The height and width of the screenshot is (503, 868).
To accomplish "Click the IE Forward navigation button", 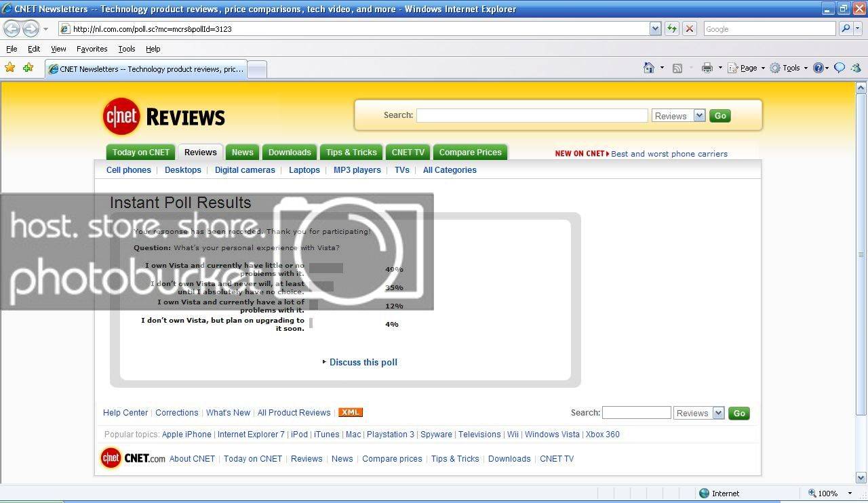I will (31, 28).
